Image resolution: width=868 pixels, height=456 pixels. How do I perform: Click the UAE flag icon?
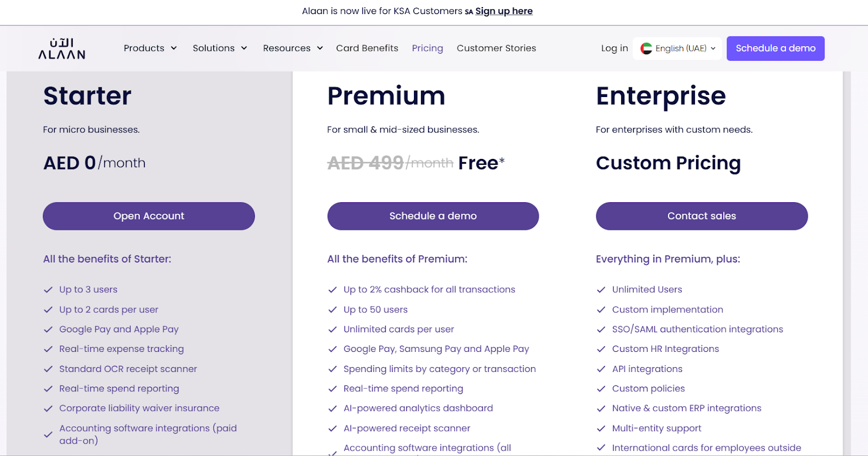(646, 48)
